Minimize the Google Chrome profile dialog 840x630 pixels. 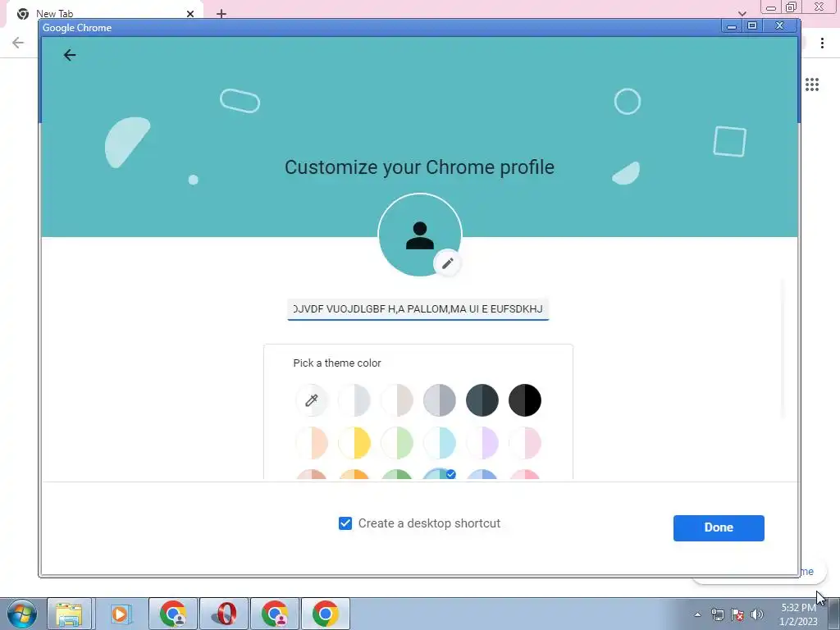coord(731,25)
